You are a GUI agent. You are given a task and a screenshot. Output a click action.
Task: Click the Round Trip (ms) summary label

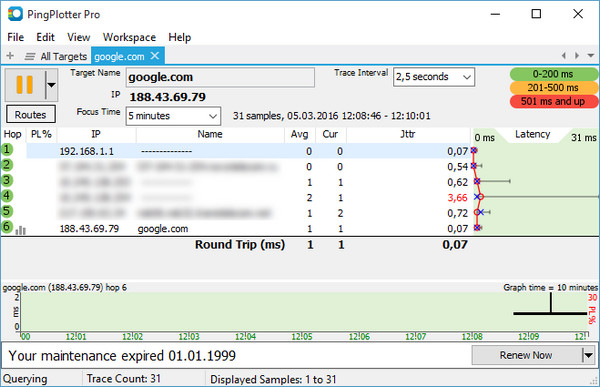coord(240,245)
